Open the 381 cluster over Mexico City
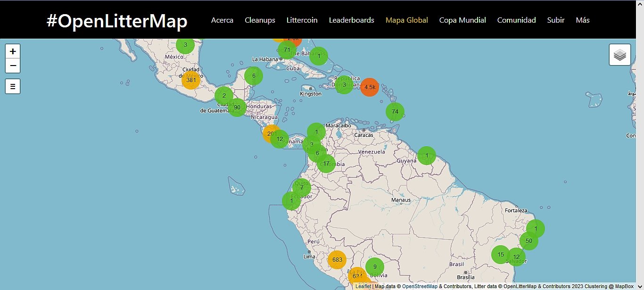 [191, 80]
